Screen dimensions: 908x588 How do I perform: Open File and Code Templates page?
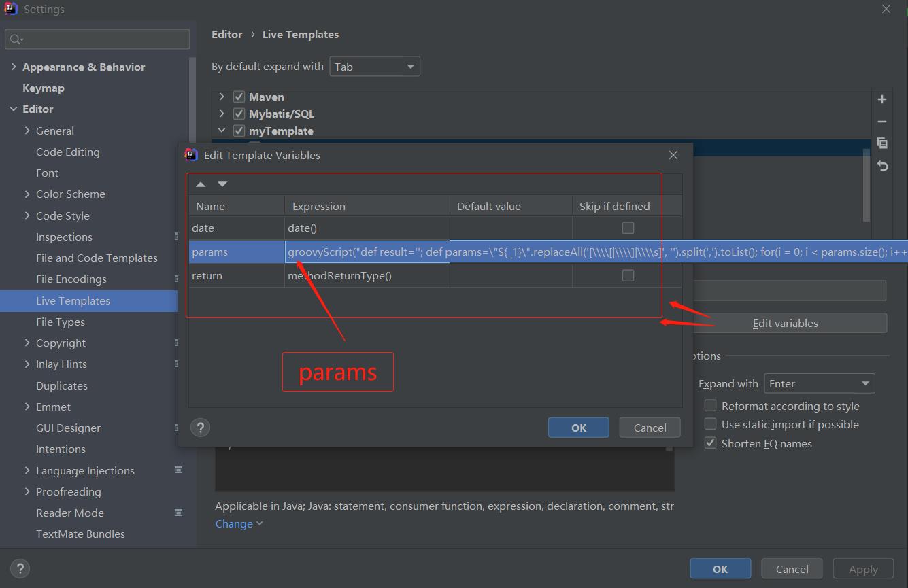tap(97, 258)
